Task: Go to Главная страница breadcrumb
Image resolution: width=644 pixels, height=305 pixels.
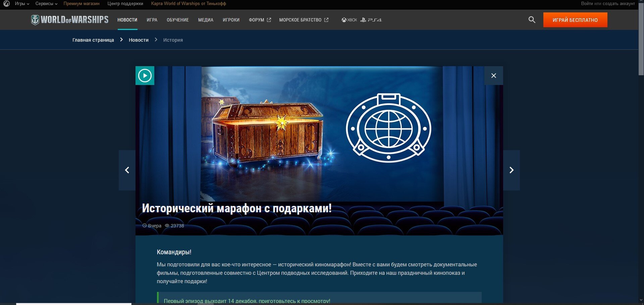Action: tap(93, 40)
